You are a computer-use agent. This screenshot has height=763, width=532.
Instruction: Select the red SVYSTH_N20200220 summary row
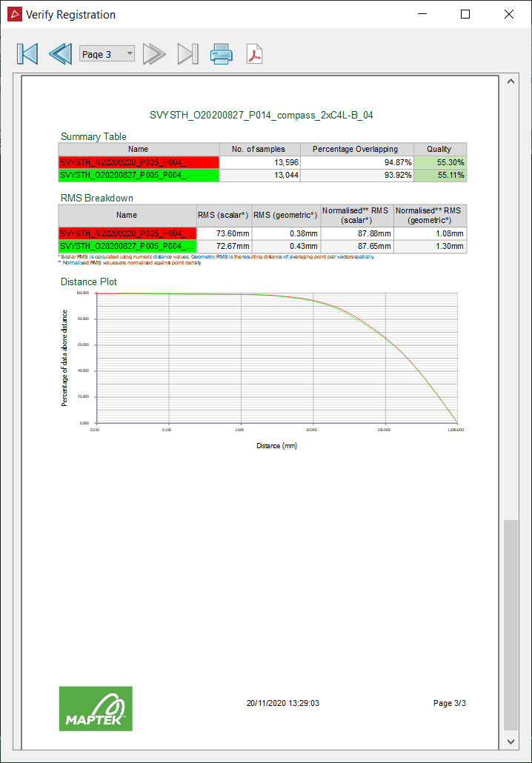tap(262, 162)
